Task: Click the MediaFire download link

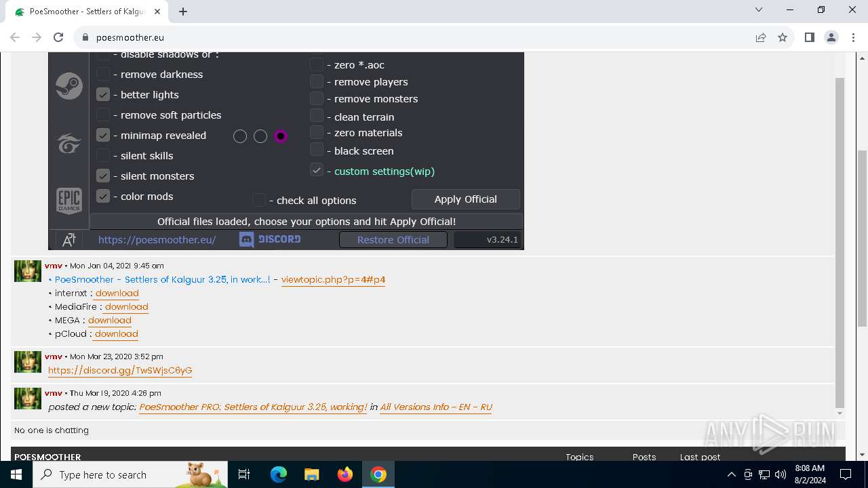Action: coord(126,306)
